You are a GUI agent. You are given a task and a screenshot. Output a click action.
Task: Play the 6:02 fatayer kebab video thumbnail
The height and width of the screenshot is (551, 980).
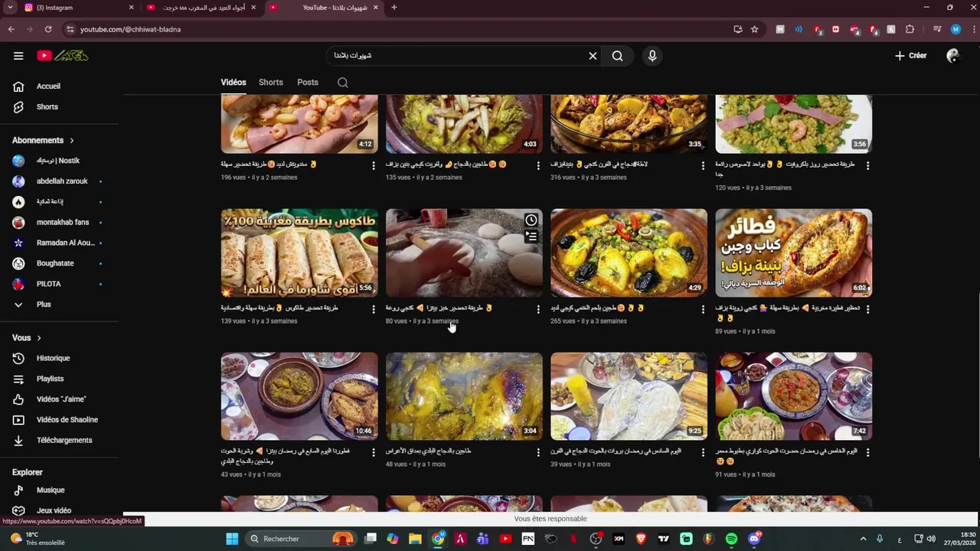coord(793,253)
